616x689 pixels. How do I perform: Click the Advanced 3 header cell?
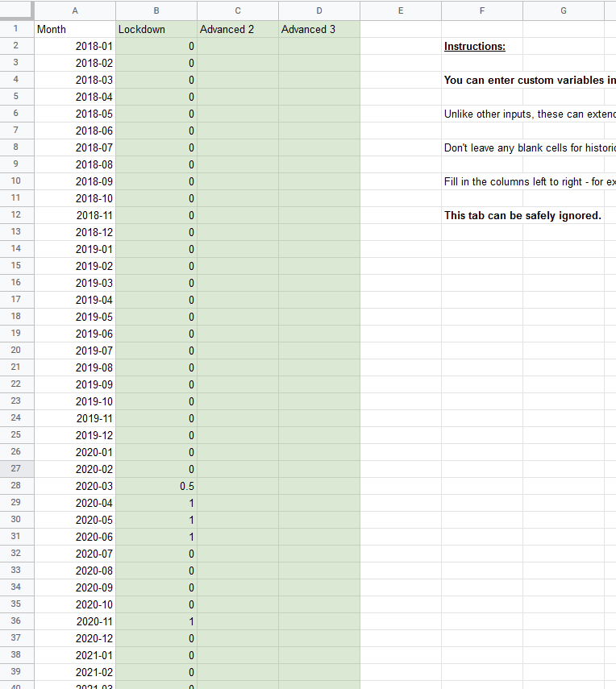[319, 29]
